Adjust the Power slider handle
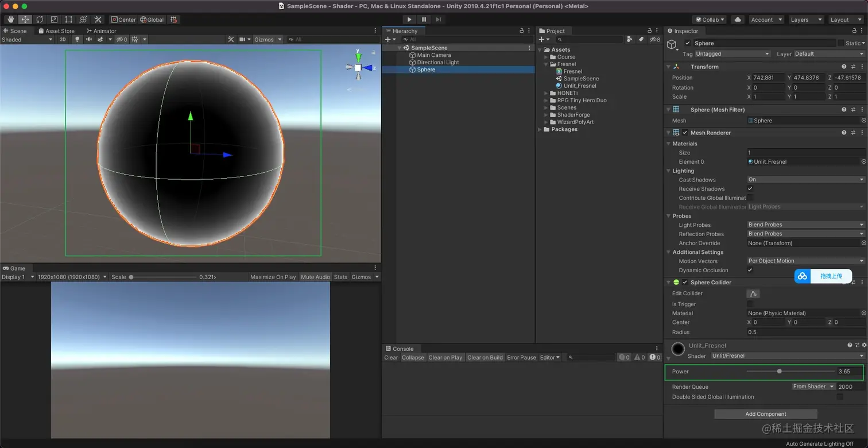Image resolution: width=868 pixels, height=448 pixels. [x=779, y=372]
